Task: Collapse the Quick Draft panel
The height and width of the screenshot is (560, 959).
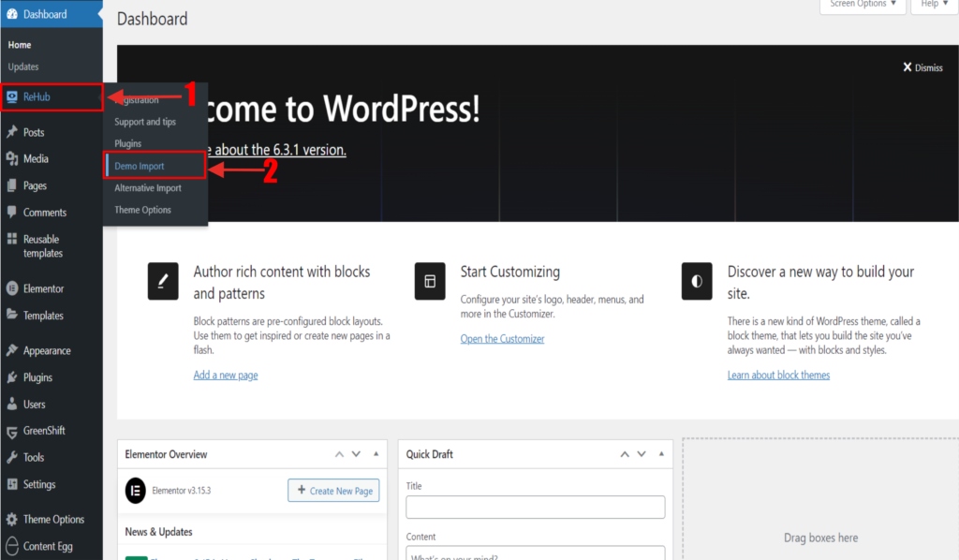Action: (661, 454)
